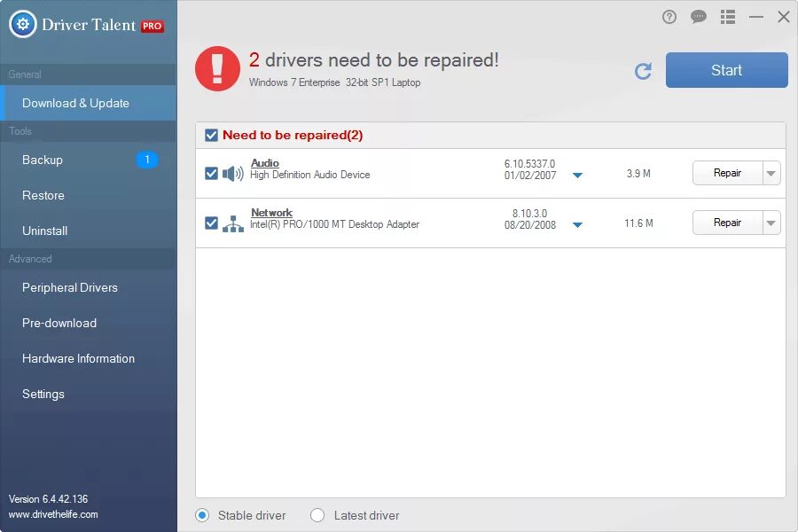The width and height of the screenshot is (798, 532).
Task: Close the Driver Talent window
Action: tap(784, 17)
